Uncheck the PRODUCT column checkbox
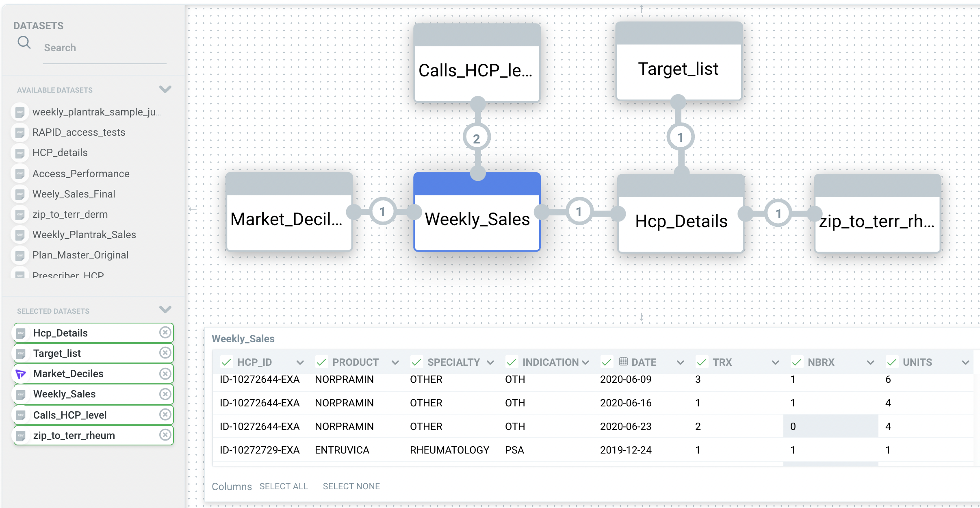 (x=321, y=362)
